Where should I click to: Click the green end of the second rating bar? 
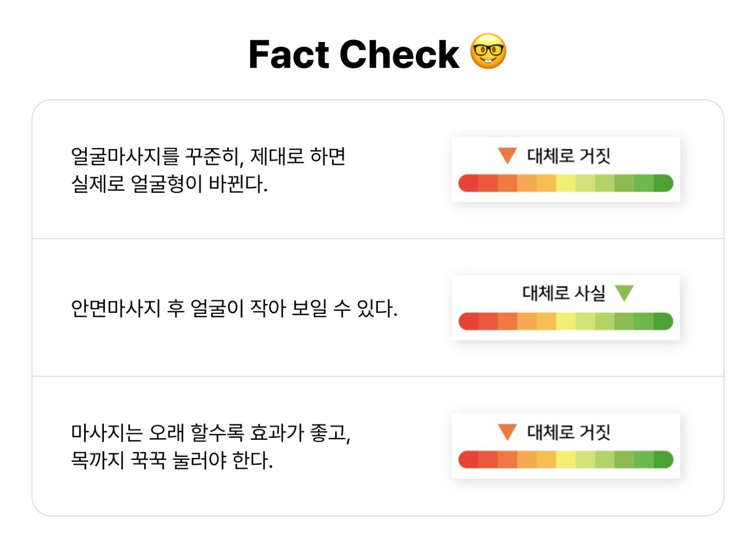pos(663,321)
